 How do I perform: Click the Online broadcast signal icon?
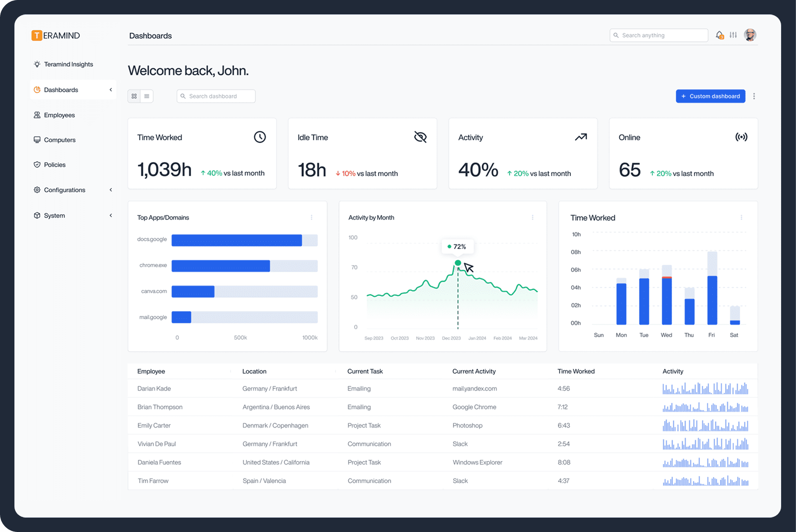coord(741,137)
